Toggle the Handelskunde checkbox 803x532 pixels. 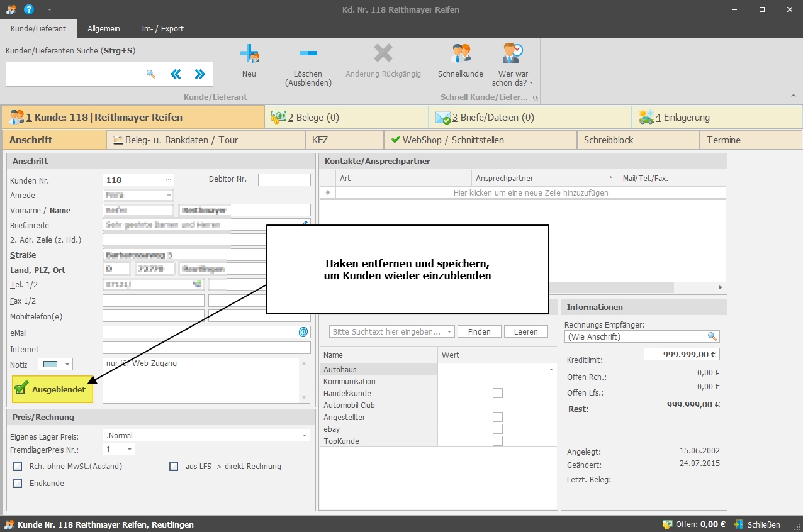(x=498, y=393)
